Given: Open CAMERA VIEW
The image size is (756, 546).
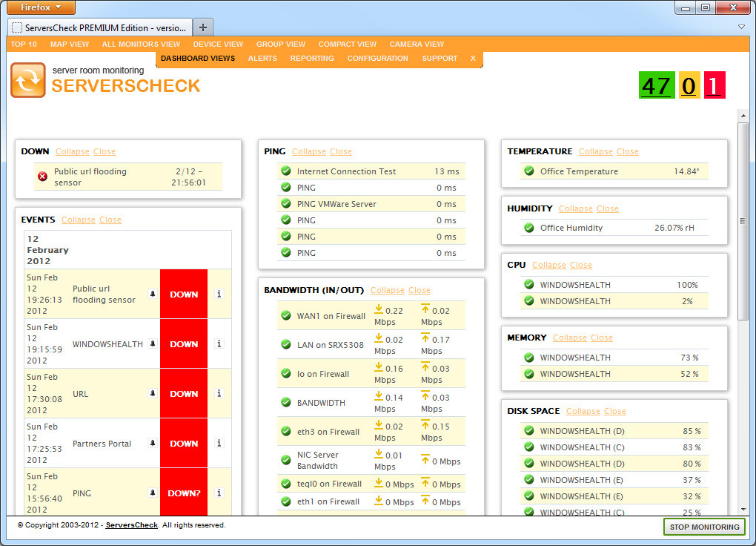Looking at the screenshot, I should click(417, 44).
